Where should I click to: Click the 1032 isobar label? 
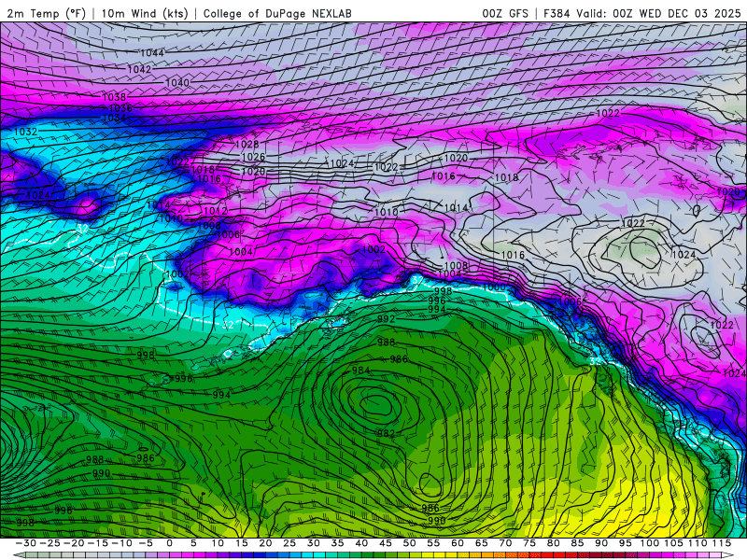coord(26,132)
